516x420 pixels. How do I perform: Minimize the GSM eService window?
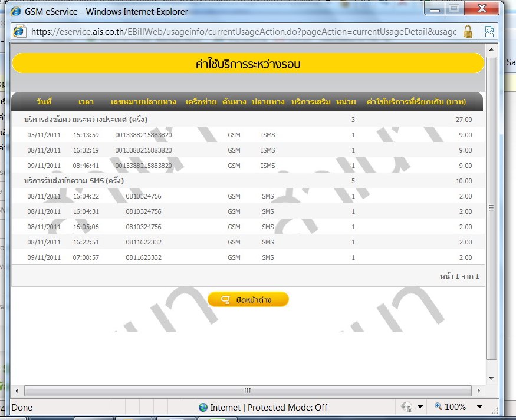(435, 9)
